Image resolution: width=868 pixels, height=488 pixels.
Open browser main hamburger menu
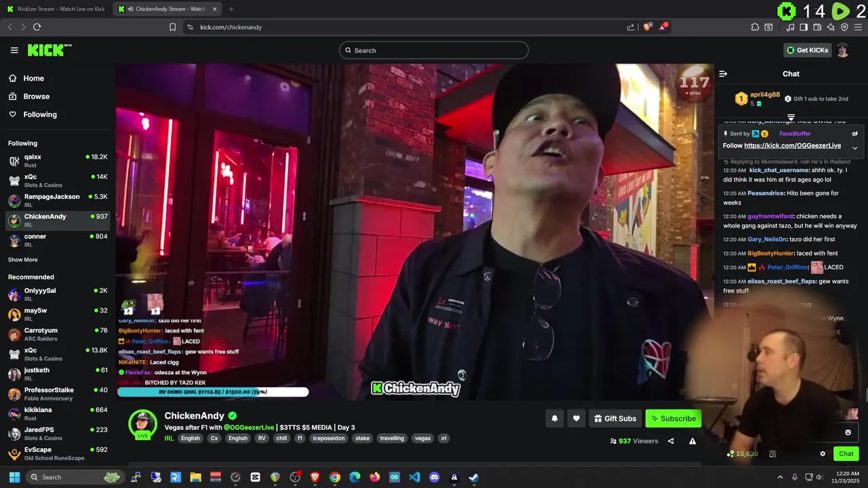(859, 27)
